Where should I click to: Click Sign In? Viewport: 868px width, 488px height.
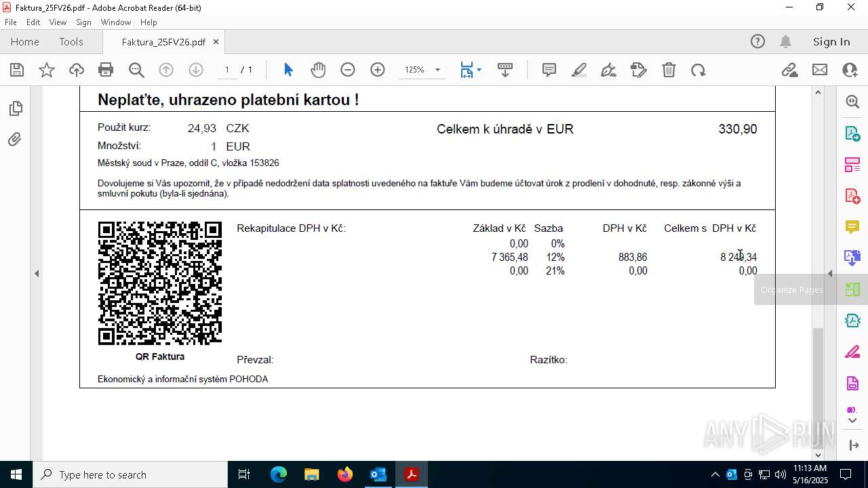[x=831, y=41]
